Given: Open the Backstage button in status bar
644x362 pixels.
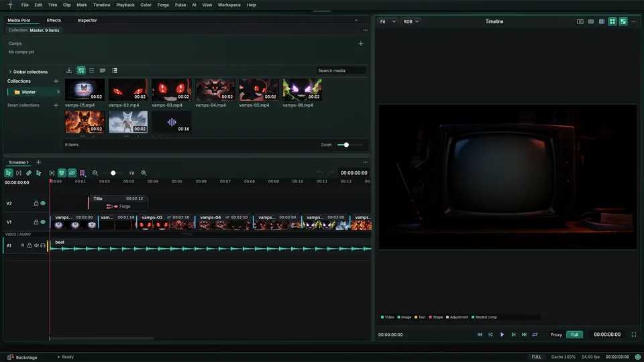Looking at the screenshot, I should coord(23,357).
